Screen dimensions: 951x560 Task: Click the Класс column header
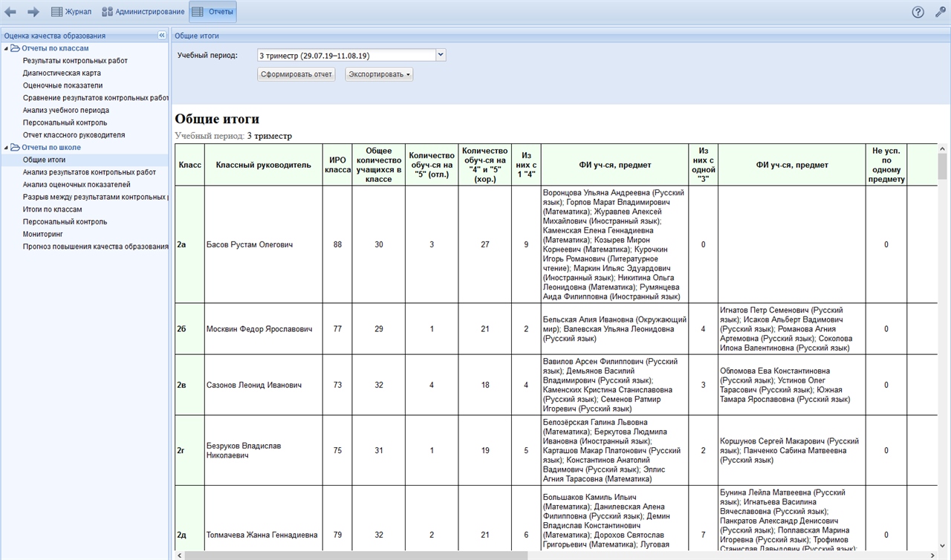[190, 165]
